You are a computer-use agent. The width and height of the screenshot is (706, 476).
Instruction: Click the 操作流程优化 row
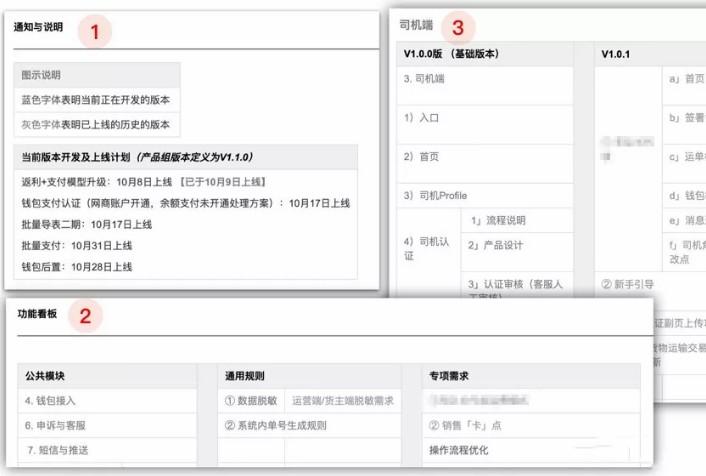coord(531,450)
